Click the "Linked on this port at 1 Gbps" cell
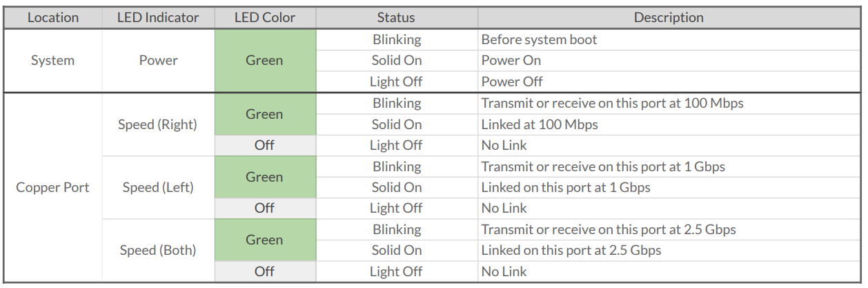Image resolution: width=868 pixels, height=288 pixels. click(x=565, y=187)
